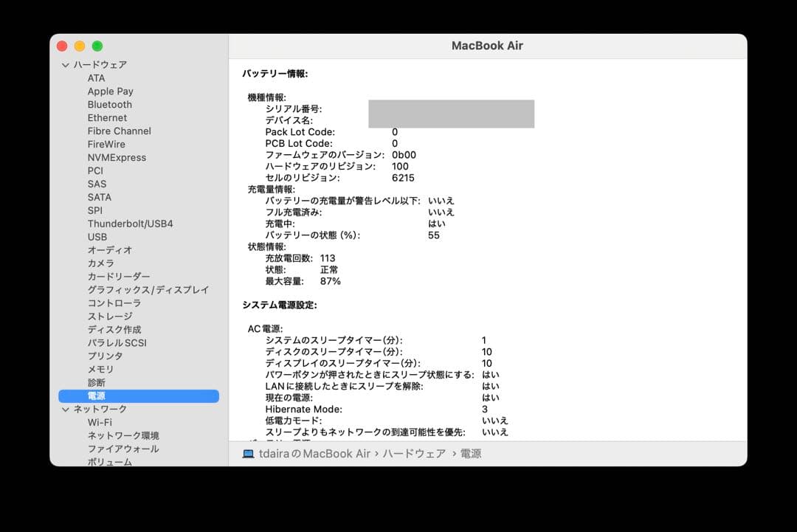Open the プリンタ entry
This screenshot has width=797, height=532.
pos(105,356)
